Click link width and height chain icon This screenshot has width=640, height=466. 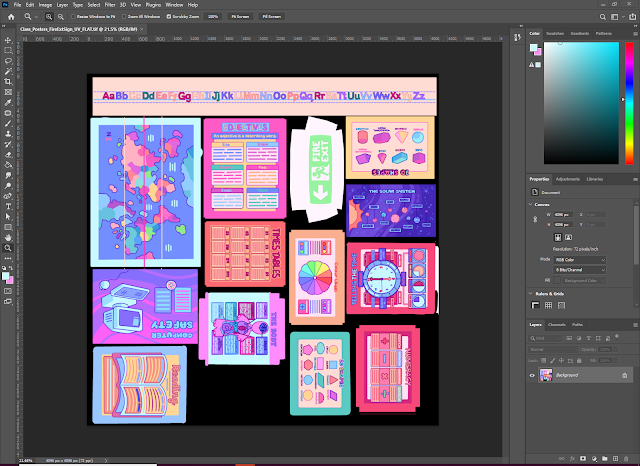click(535, 219)
